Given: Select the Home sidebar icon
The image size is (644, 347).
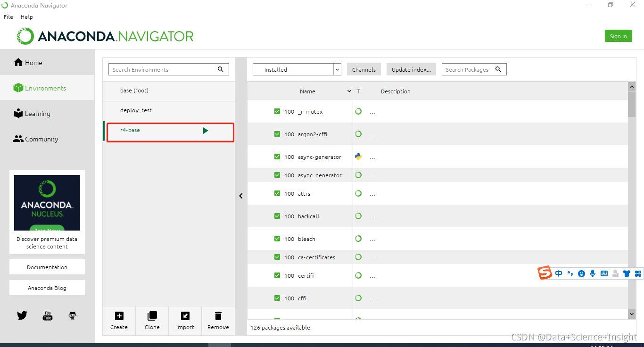Looking at the screenshot, I should [18, 62].
